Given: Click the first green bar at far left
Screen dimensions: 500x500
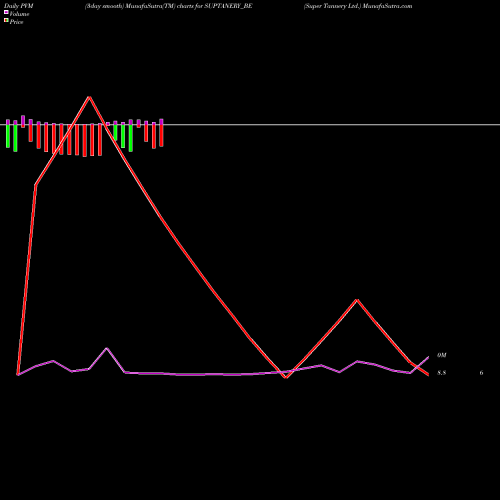Looking at the screenshot, I should click(8, 136).
